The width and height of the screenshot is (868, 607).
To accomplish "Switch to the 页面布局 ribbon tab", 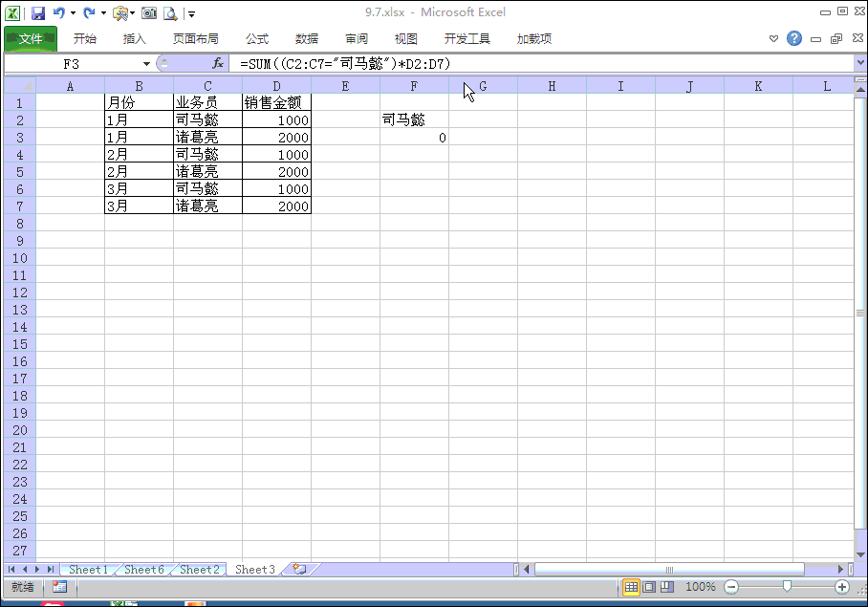I will [195, 39].
